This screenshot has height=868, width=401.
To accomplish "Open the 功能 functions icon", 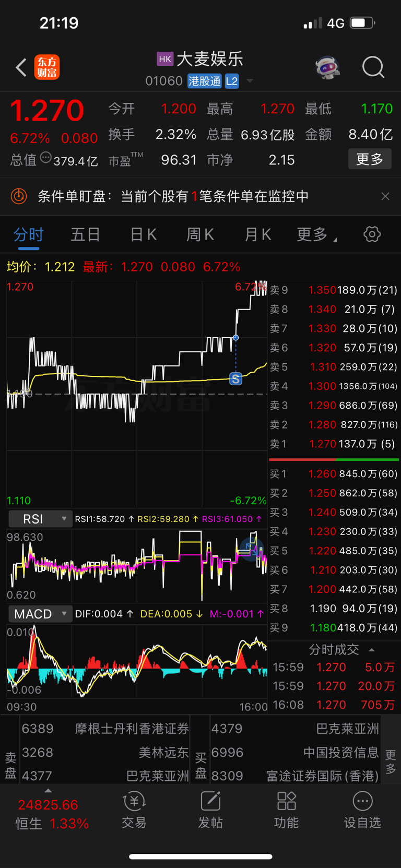I will (x=287, y=810).
